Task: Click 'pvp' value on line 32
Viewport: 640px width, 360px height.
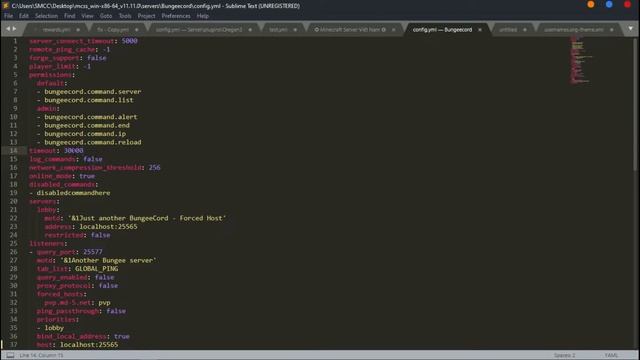Action: click(x=104, y=303)
